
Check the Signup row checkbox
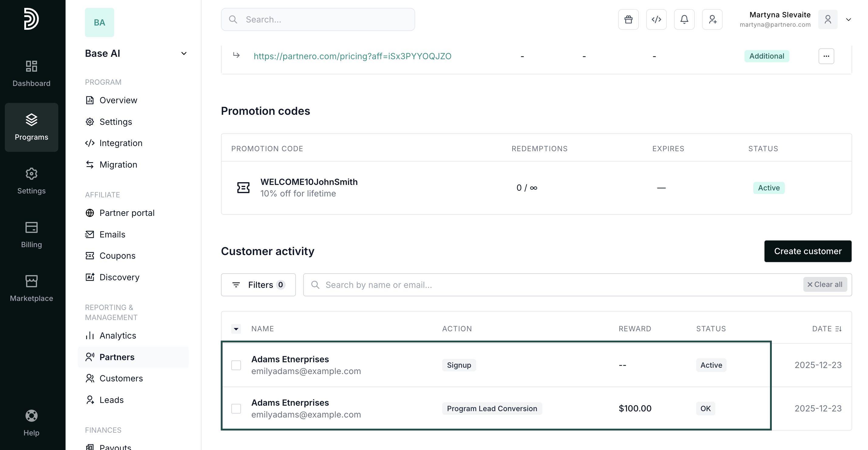coord(236,365)
